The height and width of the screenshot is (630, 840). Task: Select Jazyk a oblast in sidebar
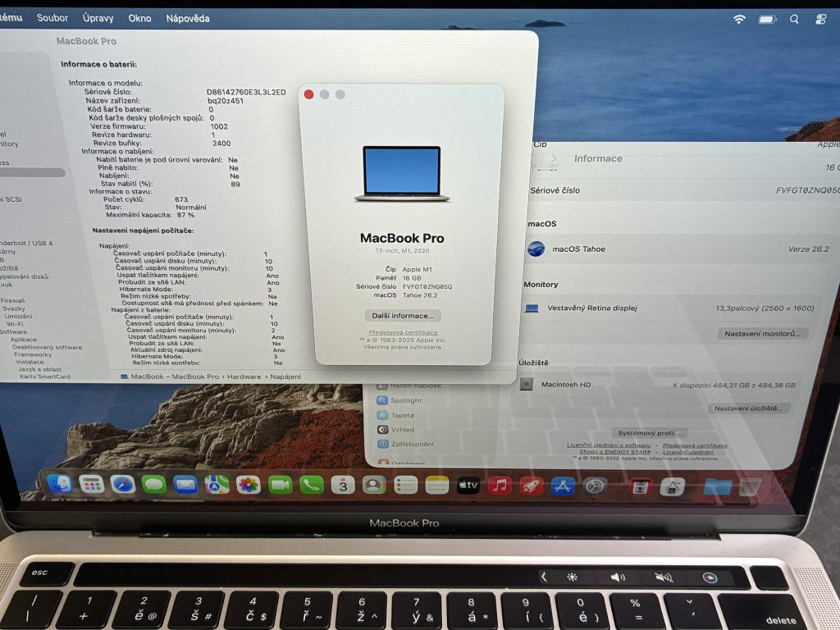[x=40, y=369]
